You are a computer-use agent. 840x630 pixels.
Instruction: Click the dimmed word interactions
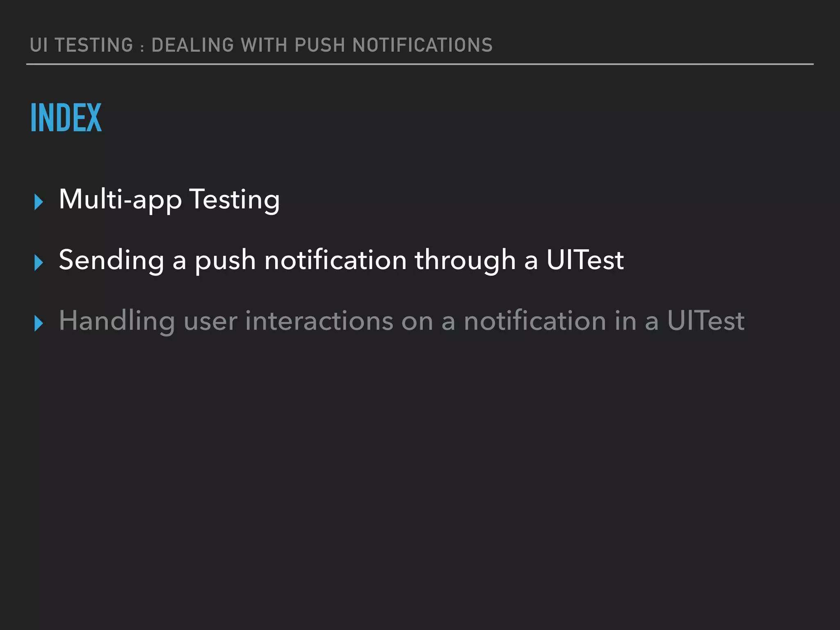tap(319, 321)
